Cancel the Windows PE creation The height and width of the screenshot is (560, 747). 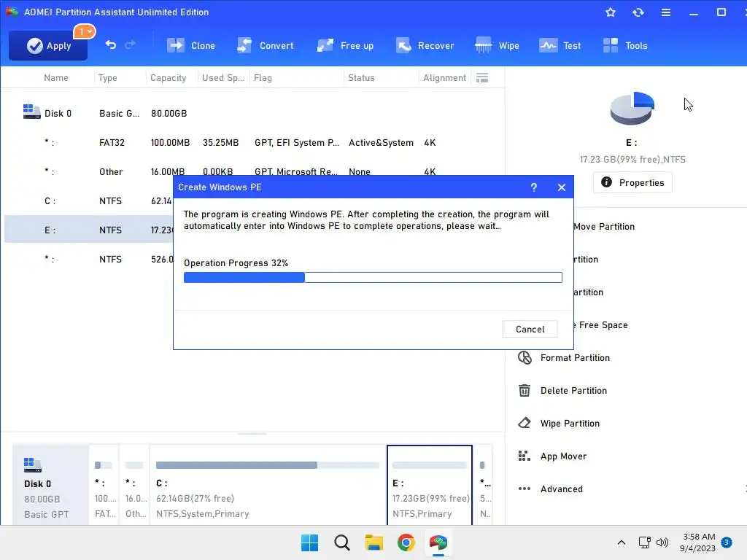pos(530,329)
